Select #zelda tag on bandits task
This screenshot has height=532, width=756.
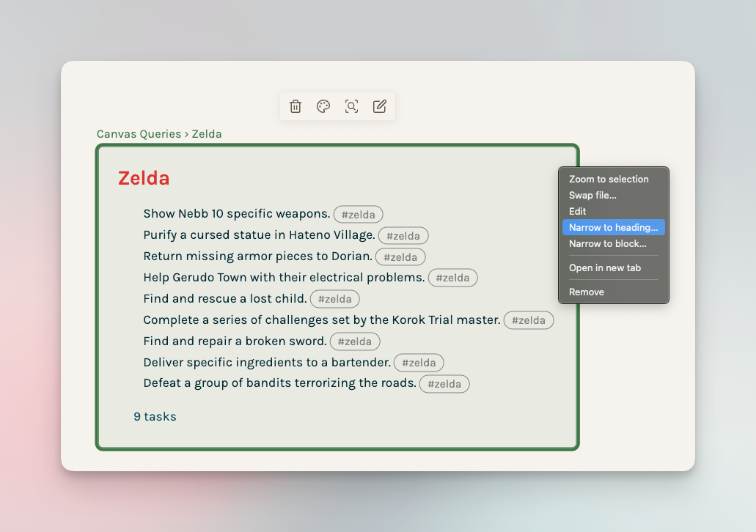[444, 384]
